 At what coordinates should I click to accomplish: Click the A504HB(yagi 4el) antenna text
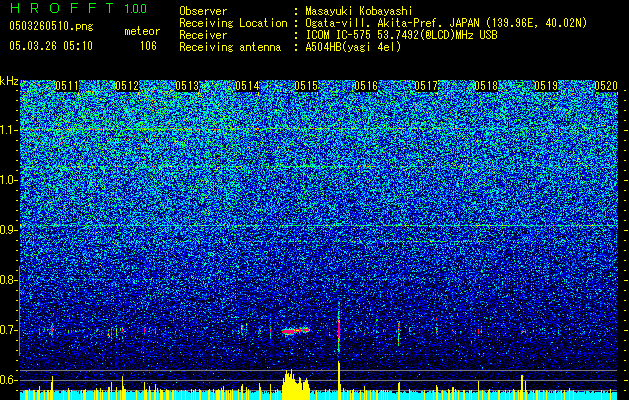(353, 47)
